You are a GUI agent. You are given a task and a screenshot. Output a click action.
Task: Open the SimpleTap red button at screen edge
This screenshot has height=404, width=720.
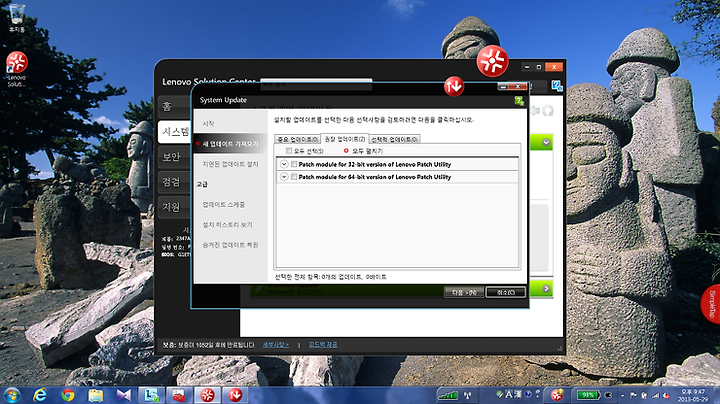pyautogui.click(x=711, y=304)
